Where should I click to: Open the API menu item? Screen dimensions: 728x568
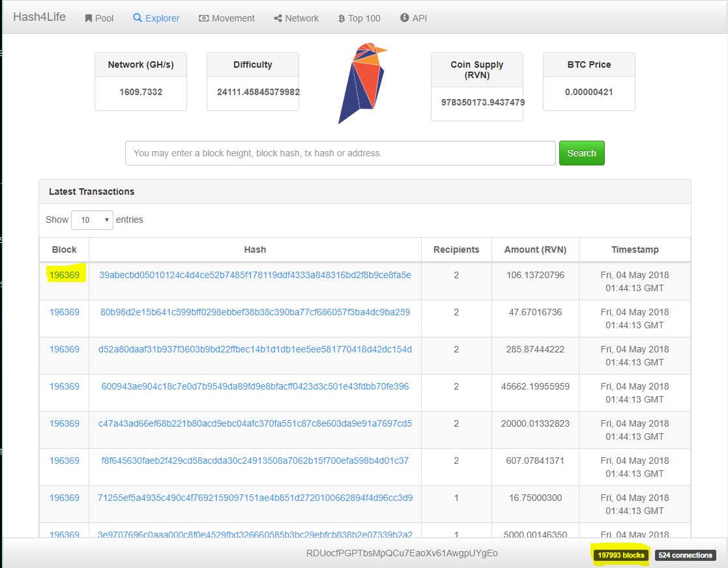(x=414, y=18)
